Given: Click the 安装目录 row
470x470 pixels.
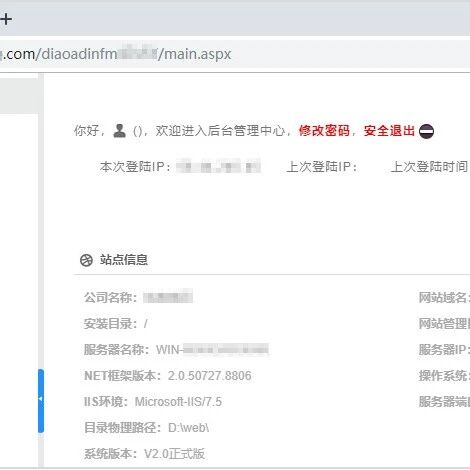Looking at the screenshot, I should pos(115,323).
